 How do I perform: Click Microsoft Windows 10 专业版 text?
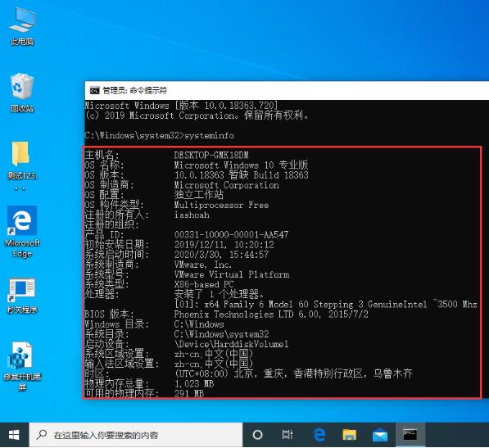241,165
